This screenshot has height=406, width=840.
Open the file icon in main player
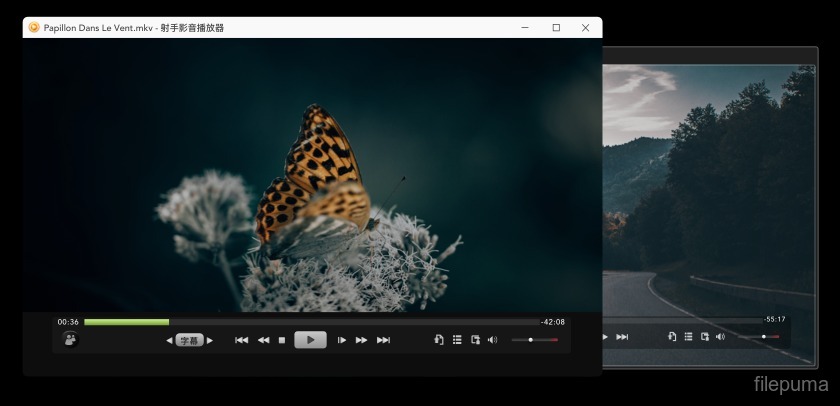(x=439, y=340)
